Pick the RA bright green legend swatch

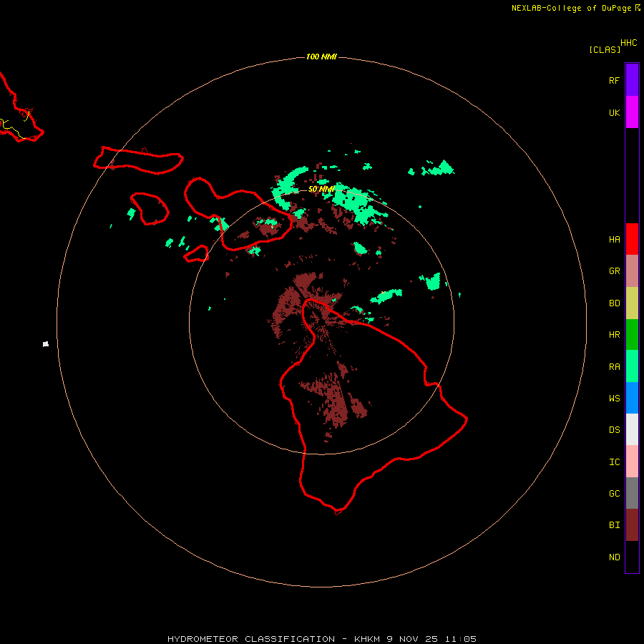click(x=632, y=366)
